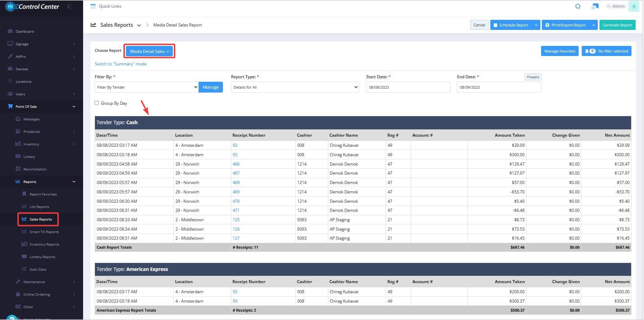This screenshot has width=644, height=320.
Task: Click the Online Ordering bag icon
Action: tap(18, 294)
